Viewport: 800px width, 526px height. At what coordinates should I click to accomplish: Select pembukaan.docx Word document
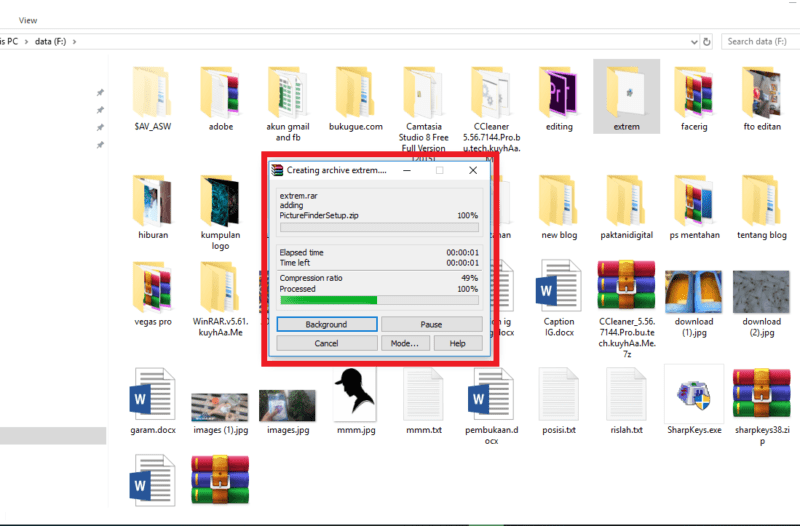click(491, 407)
